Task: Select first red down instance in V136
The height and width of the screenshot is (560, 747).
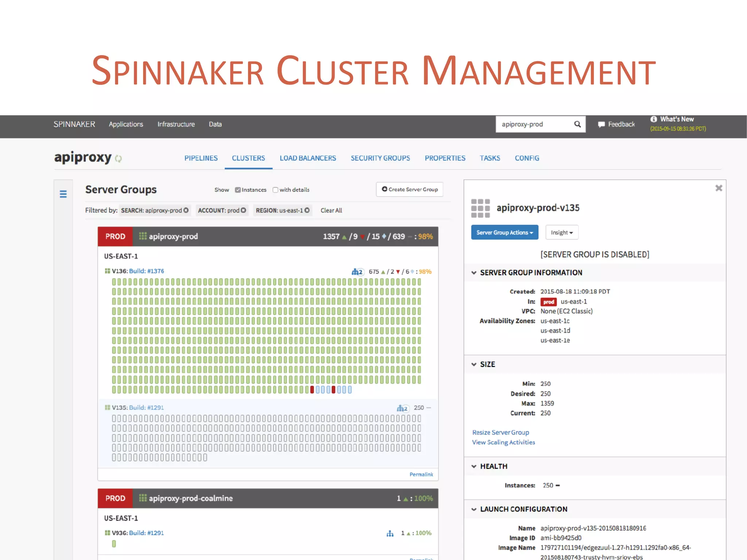Action: [312, 390]
